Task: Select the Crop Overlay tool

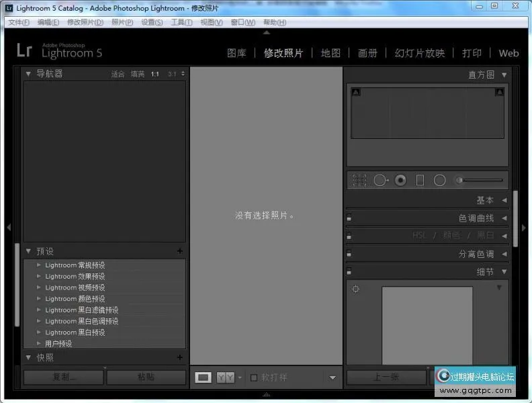Action: pyautogui.click(x=359, y=180)
